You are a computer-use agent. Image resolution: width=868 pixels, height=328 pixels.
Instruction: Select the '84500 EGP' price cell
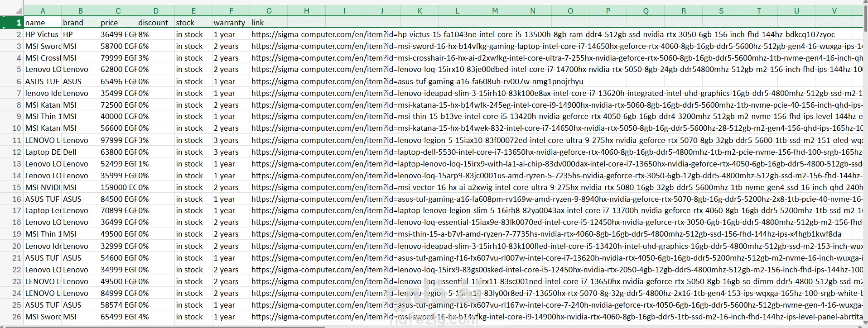click(118, 199)
